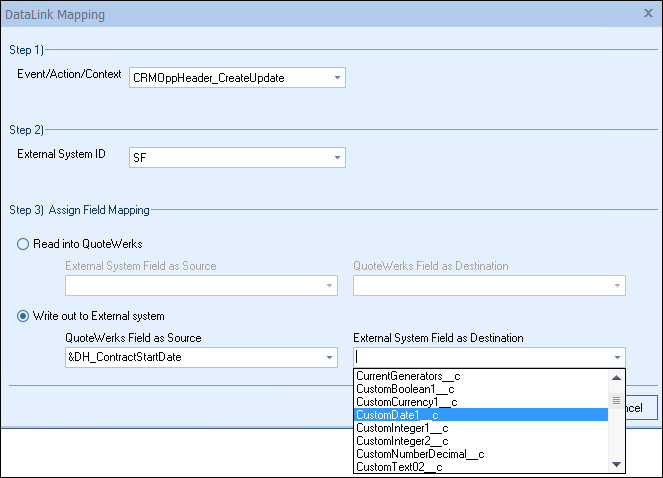Screen dimensions: 663x478
Task: Choose CurrentGenerators__c from the list
Action: click(x=407, y=376)
